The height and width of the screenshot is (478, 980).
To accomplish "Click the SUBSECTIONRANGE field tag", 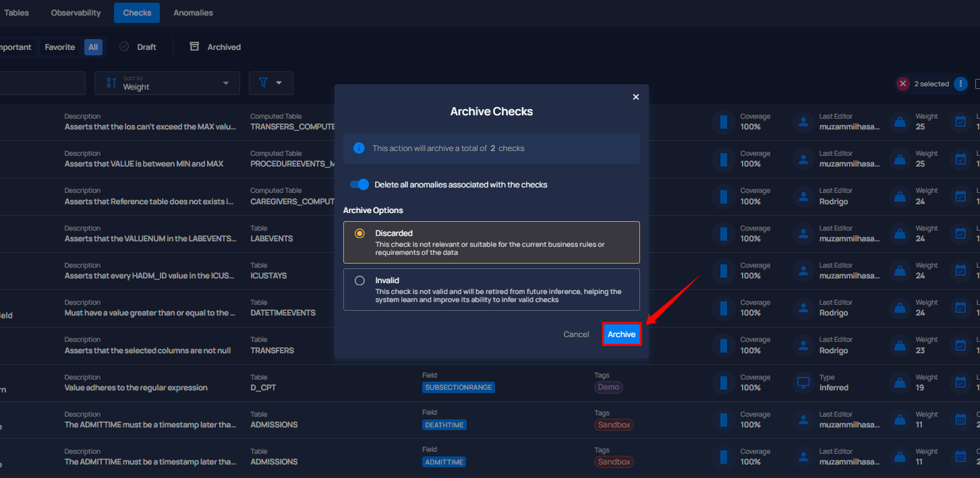I will click(459, 388).
